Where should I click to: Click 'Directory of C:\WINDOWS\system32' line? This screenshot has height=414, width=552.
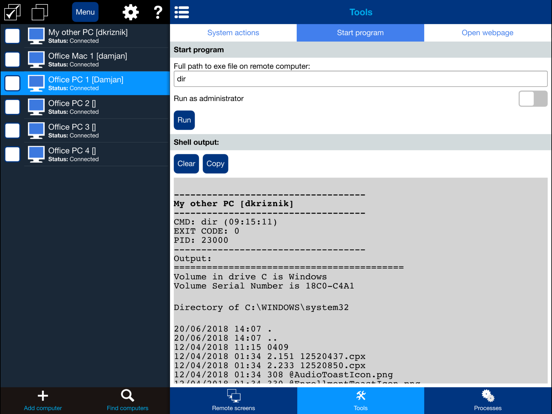[261, 307]
